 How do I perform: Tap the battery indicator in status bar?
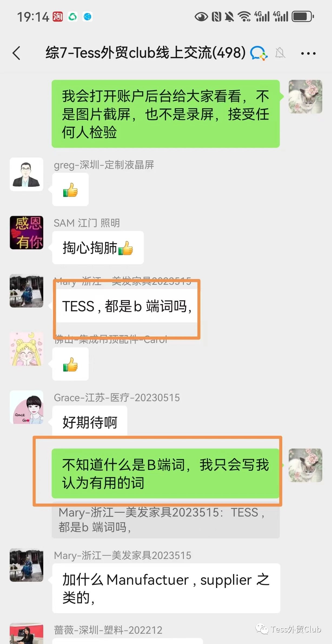pos(303,17)
